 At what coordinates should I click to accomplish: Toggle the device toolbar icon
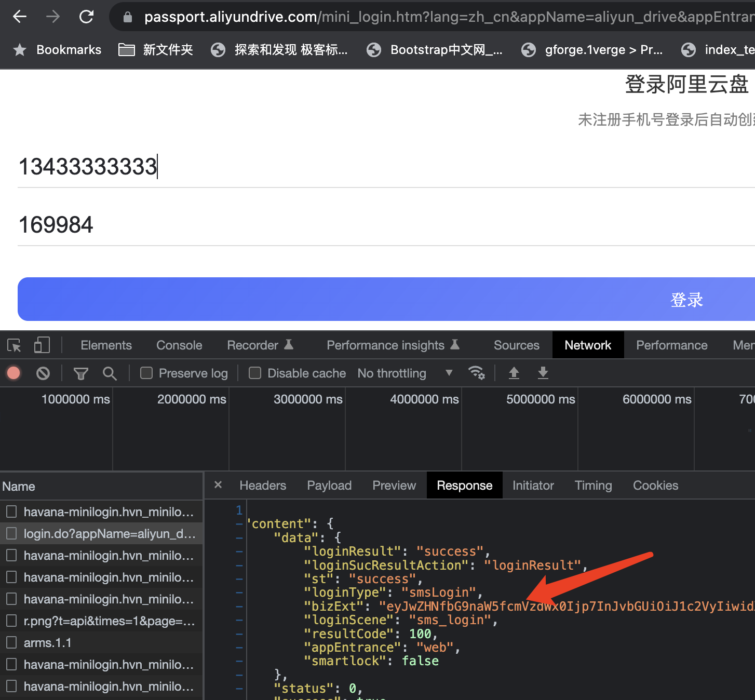[x=42, y=345]
